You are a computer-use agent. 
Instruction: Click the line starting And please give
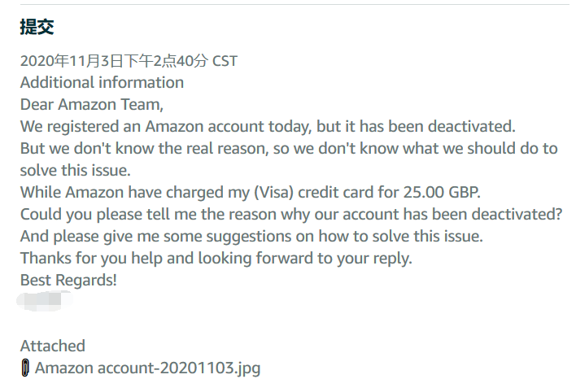coord(251,237)
